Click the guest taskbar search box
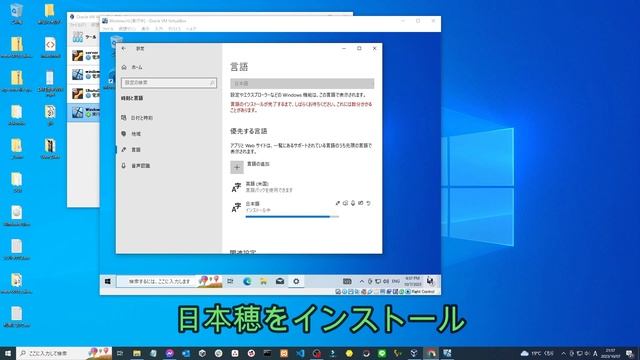640x360 pixels. [x=169, y=281]
